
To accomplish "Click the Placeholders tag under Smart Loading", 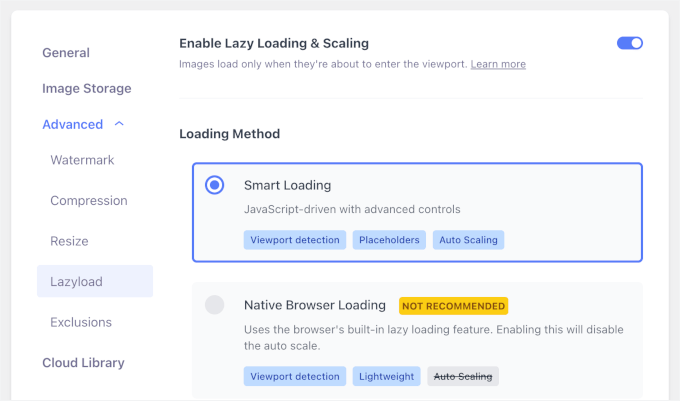I will (390, 240).
